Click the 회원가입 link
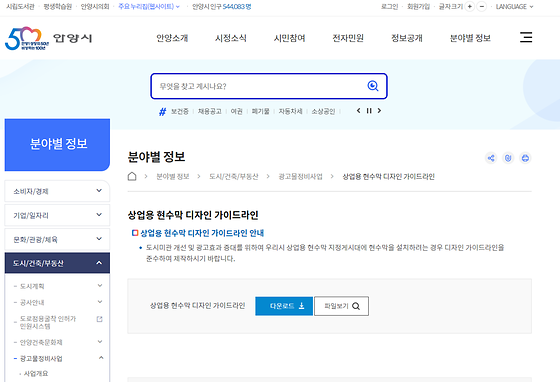This screenshot has width=560, height=382. tap(419, 6)
